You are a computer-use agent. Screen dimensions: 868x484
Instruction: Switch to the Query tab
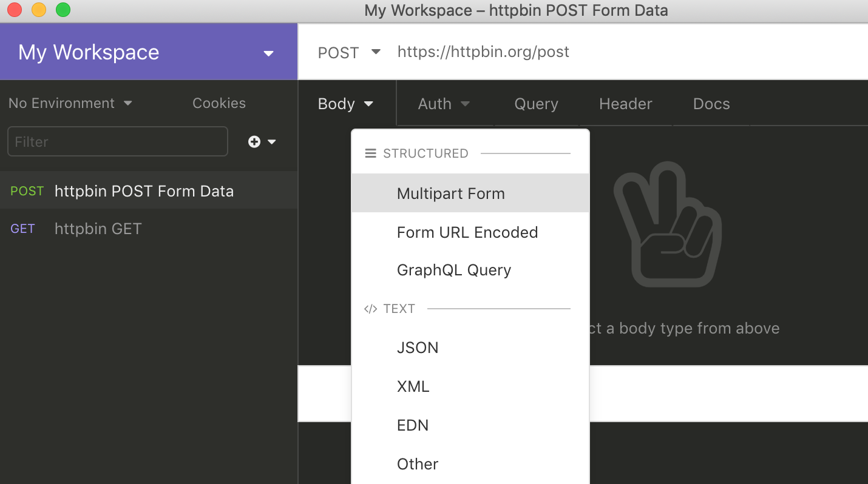[x=536, y=104]
